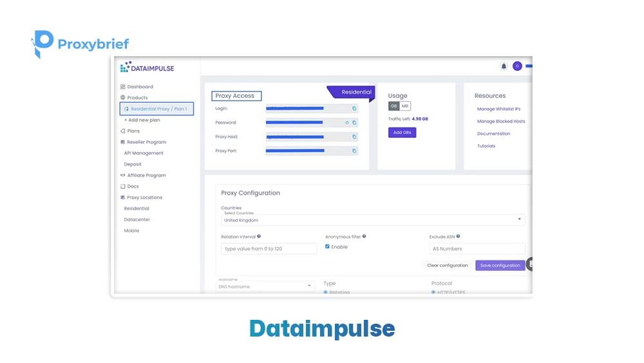Select the Rotating type radio button
The height and width of the screenshot is (363, 644).
325,292
